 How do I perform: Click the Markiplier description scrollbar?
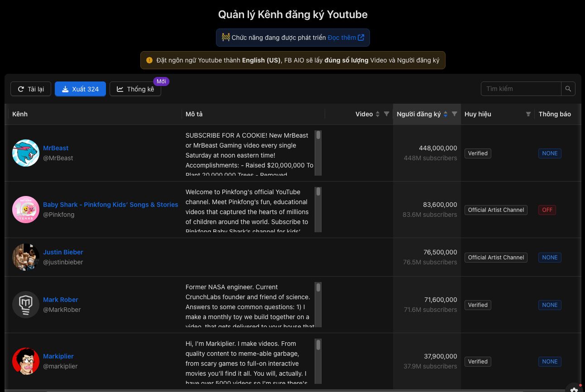tap(318, 361)
